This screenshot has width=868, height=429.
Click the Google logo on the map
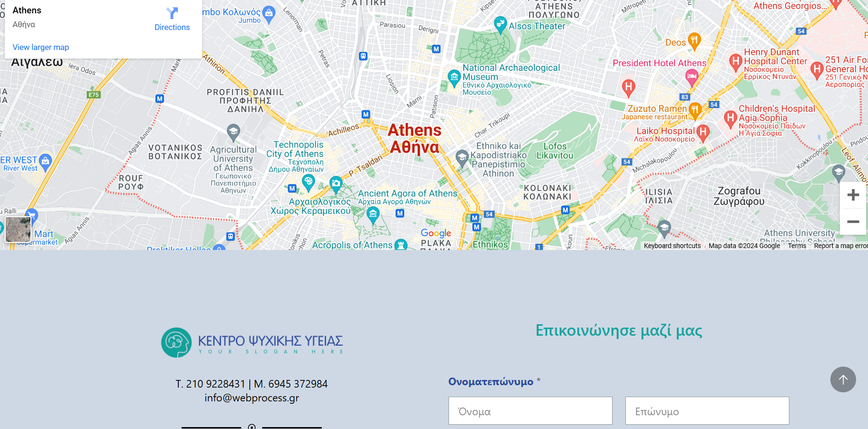click(436, 233)
